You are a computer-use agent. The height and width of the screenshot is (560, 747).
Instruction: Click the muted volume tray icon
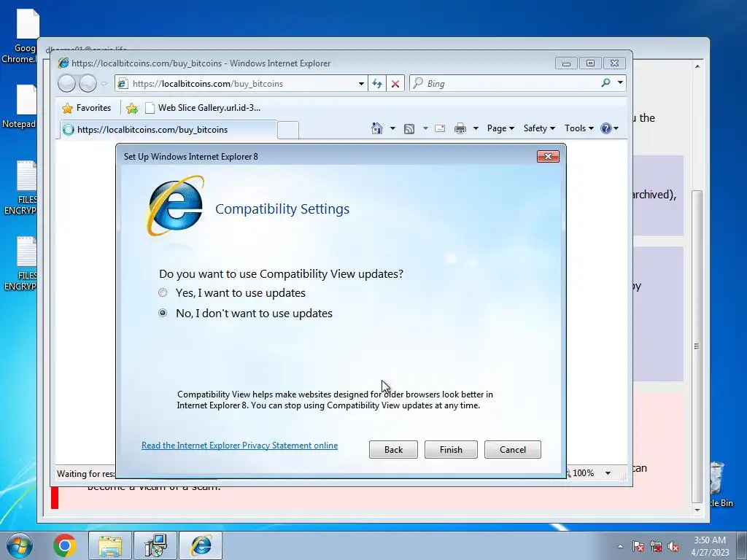click(x=673, y=546)
